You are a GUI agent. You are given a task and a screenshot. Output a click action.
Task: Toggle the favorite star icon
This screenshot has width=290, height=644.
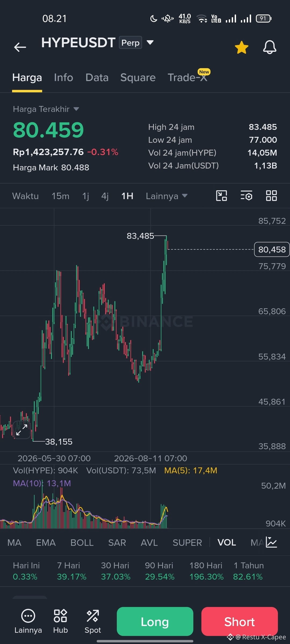click(241, 47)
